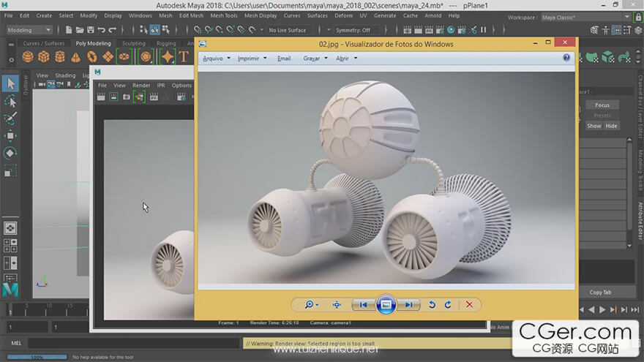
Task: Expand the Imprimir menu in Photo Viewer
Action: pyautogui.click(x=252, y=59)
